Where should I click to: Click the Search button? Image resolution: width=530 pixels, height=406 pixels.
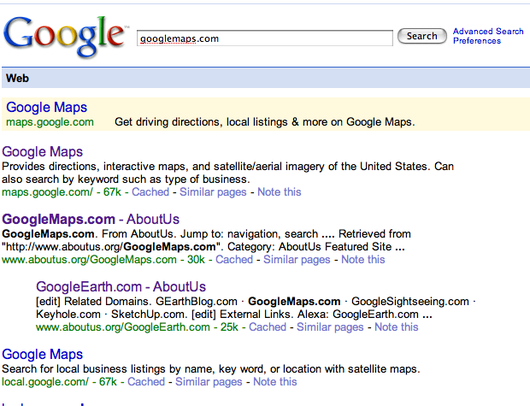(422, 36)
